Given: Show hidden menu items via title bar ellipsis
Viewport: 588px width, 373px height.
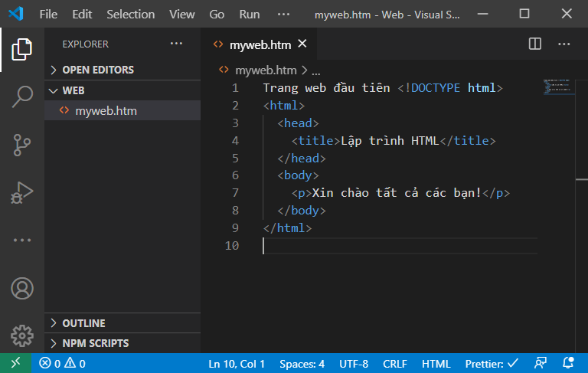Looking at the screenshot, I should pyautogui.click(x=283, y=15).
